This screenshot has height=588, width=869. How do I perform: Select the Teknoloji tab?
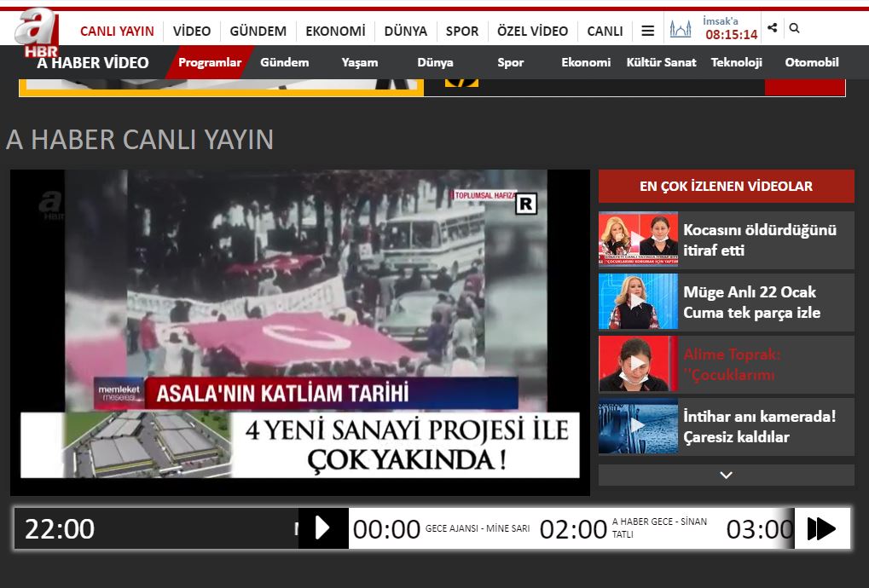click(x=737, y=62)
